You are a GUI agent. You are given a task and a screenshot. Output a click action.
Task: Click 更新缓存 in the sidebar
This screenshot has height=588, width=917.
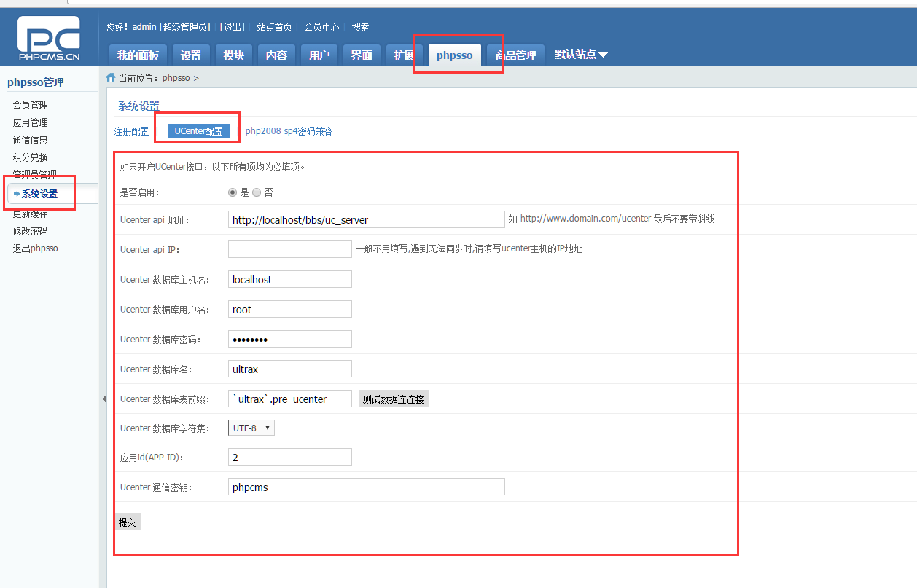30,213
